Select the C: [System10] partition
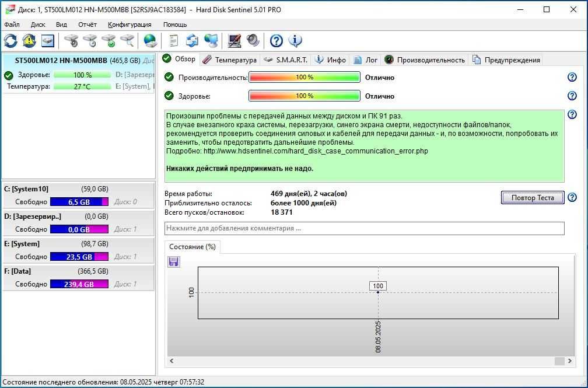 click(x=78, y=195)
